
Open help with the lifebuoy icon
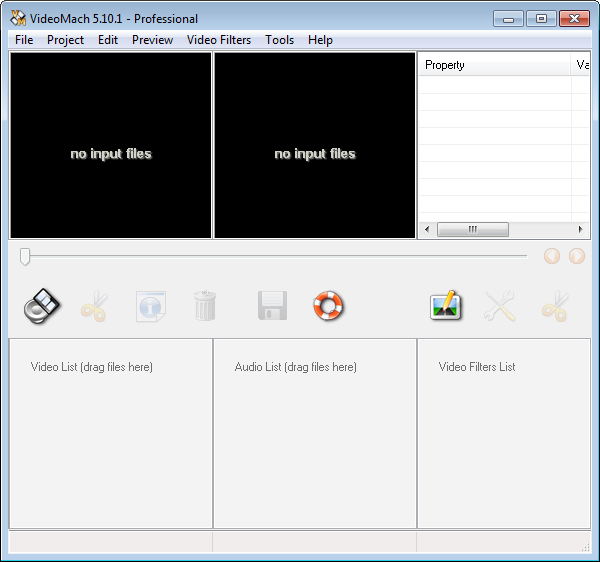pos(328,306)
